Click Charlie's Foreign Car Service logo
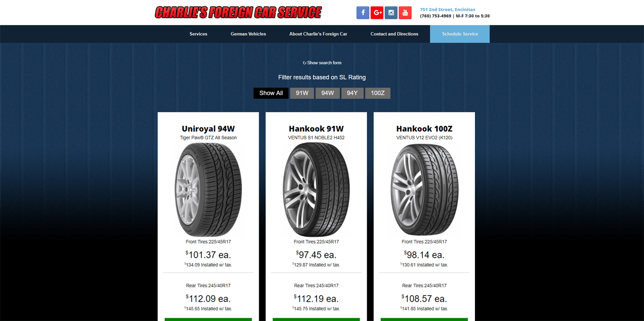The image size is (644, 321). [x=238, y=12]
